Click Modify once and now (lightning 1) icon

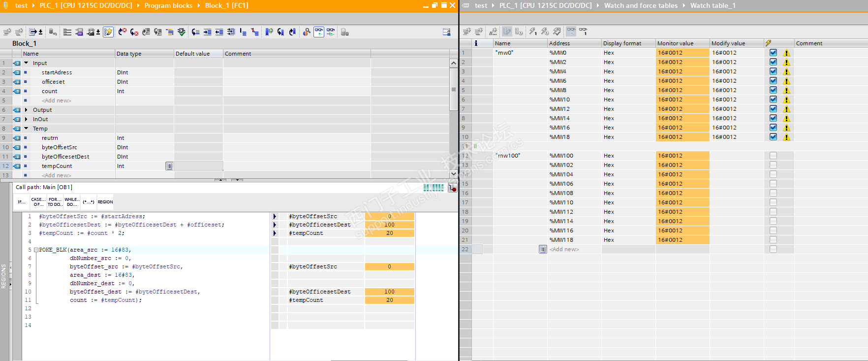coord(533,32)
